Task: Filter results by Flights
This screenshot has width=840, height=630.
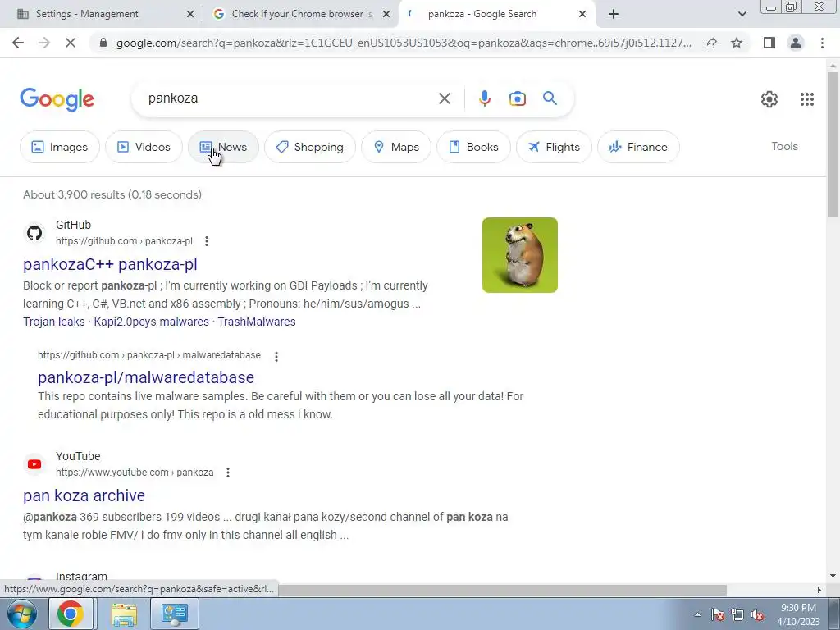Action: click(x=554, y=147)
